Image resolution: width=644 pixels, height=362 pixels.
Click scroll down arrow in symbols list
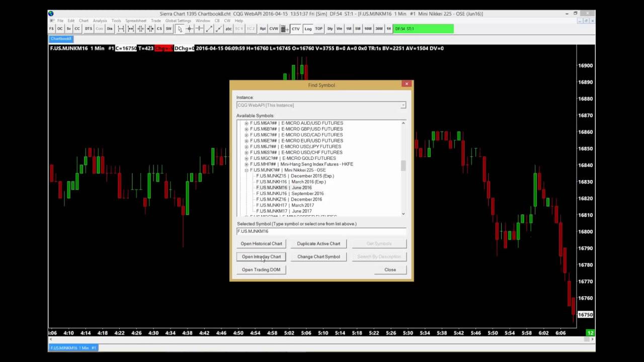[x=403, y=214]
